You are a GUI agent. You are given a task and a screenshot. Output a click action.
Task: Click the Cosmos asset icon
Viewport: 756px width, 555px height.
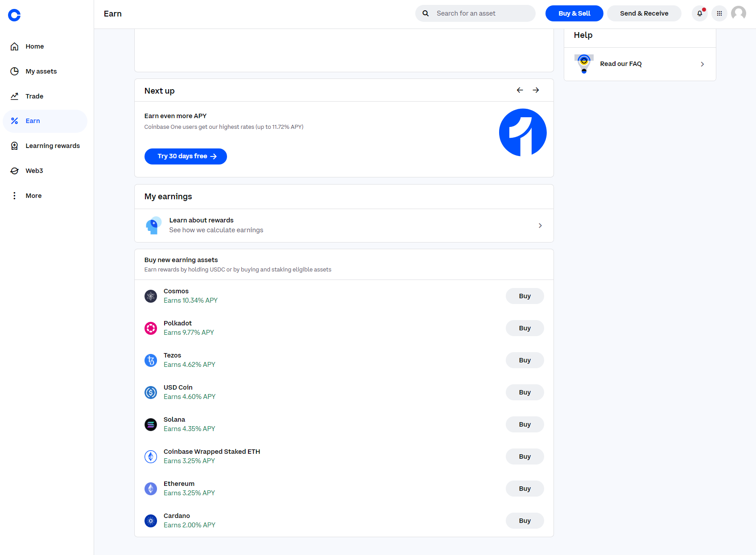click(151, 296)
